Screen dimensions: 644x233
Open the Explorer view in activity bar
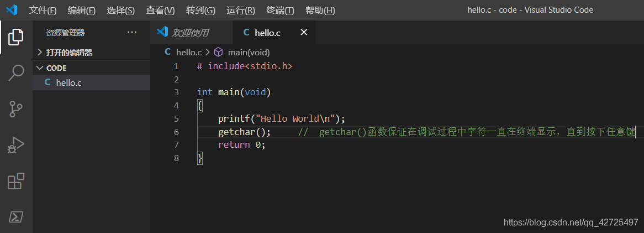pyautogui.click(x=16, y=37)
